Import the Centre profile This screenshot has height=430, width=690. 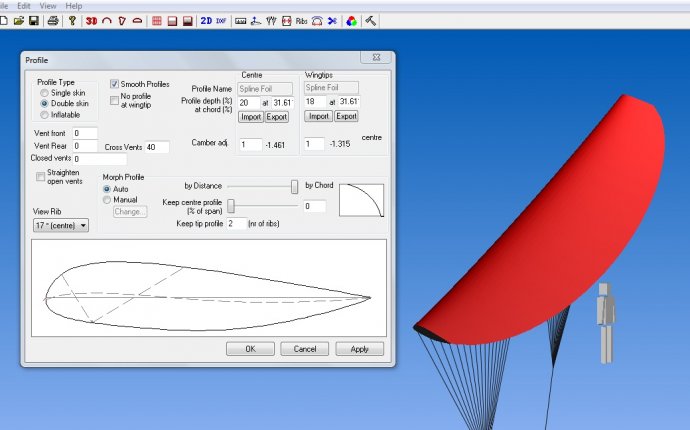point(251,117)
